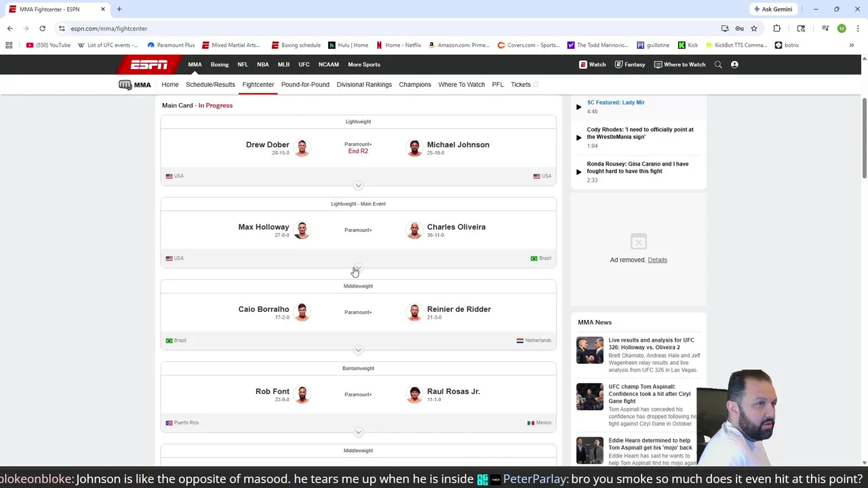Open NCAAM in ESPN top nav

pos(328,64)
